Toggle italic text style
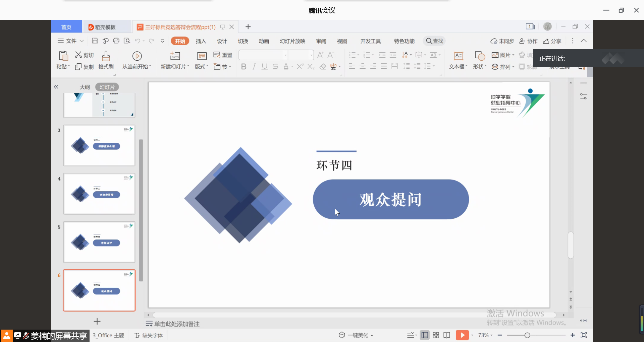The image size is (644, 342). pos(254,67)
